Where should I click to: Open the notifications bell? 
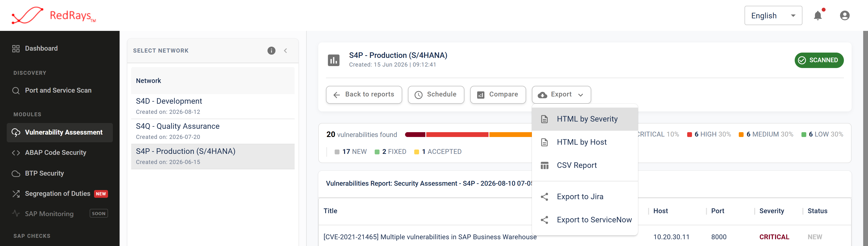tap(818, 15)
